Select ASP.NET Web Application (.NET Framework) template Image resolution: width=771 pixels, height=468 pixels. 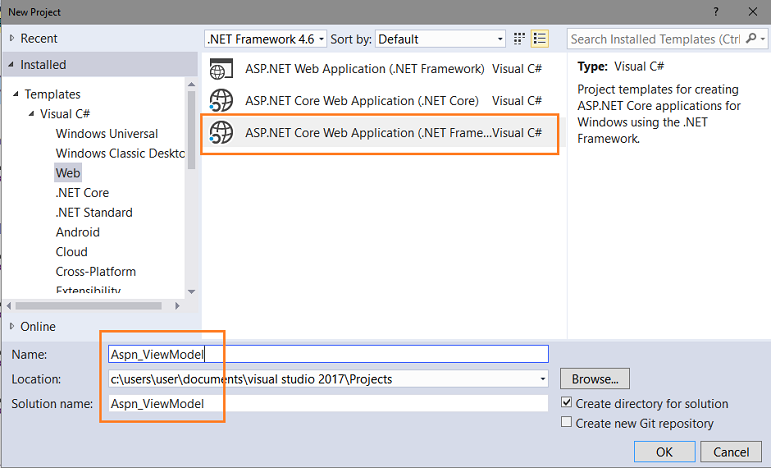tap(382, 68)
